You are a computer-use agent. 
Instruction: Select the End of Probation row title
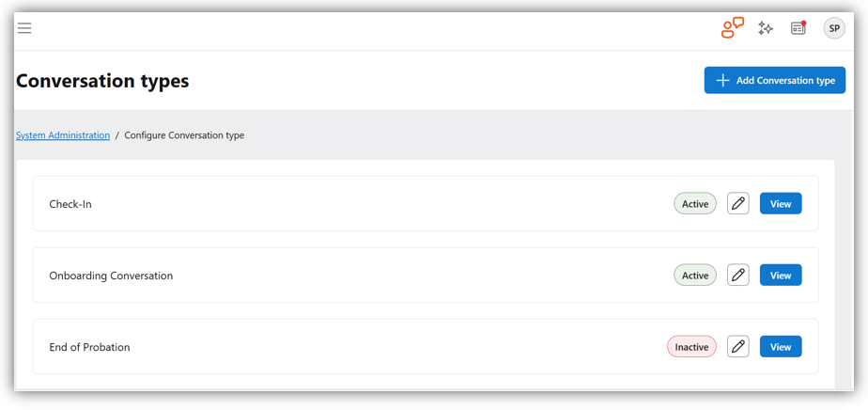click(89, 347)
